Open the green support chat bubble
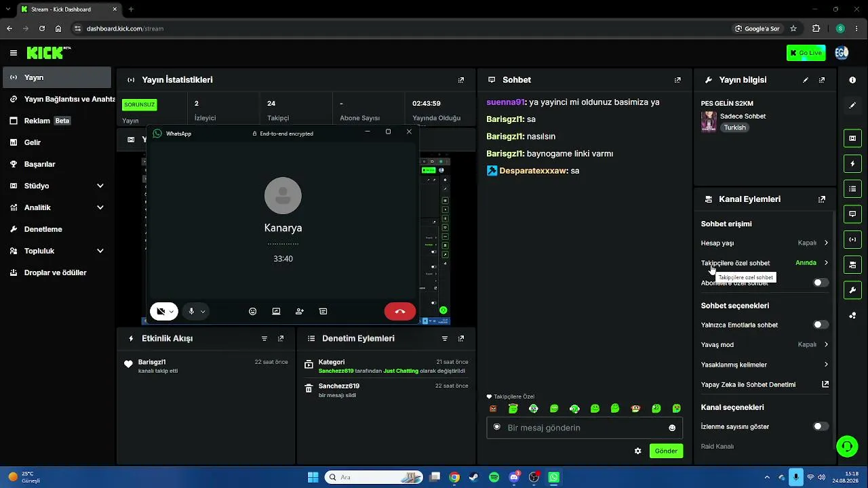This screenshot has height=488, width=868. [847, 446]
